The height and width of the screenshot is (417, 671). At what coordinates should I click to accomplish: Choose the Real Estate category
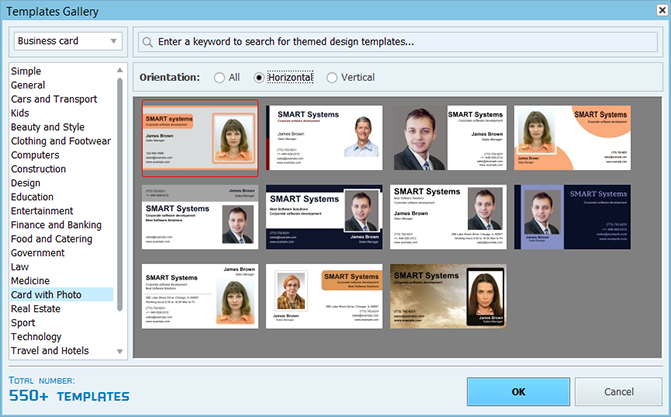36,309
